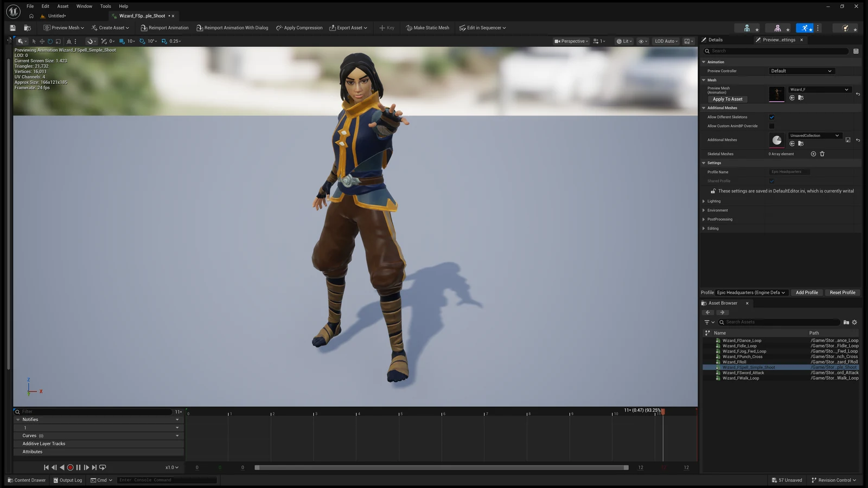
Task: Choose the Select mode arrow tool
Action: (x=34, y=41)
